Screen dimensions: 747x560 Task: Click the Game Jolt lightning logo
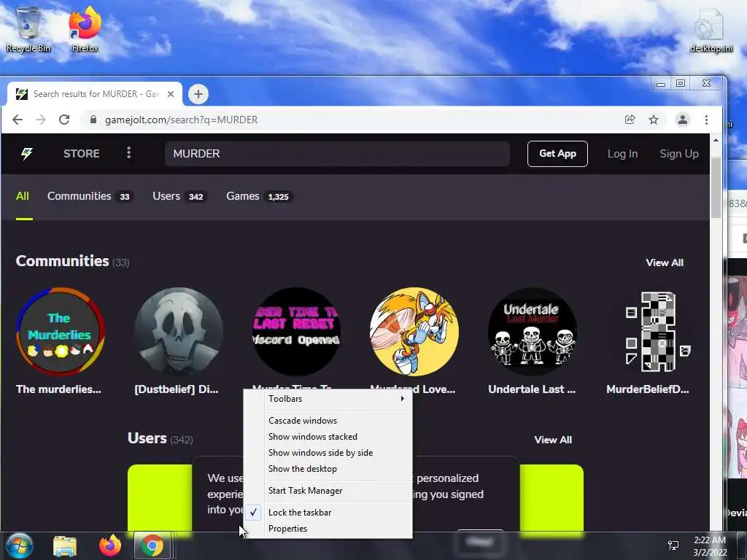coord(27,153)
